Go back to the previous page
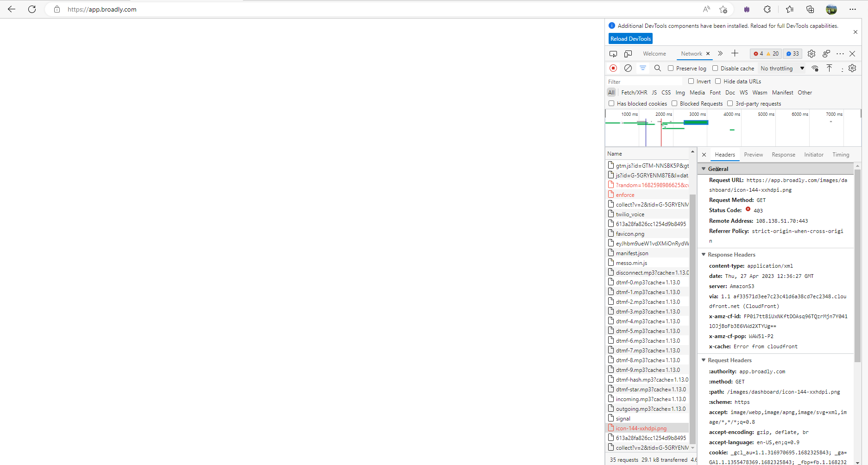Screen dimensions: 868x465 tap(12, 9)
